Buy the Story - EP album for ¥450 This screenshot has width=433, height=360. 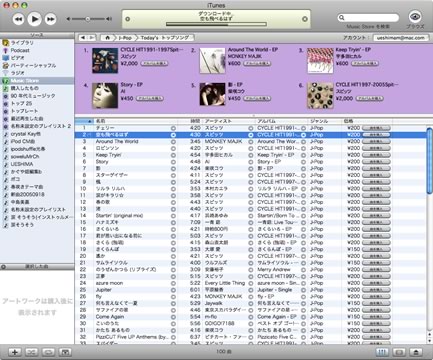149,98
